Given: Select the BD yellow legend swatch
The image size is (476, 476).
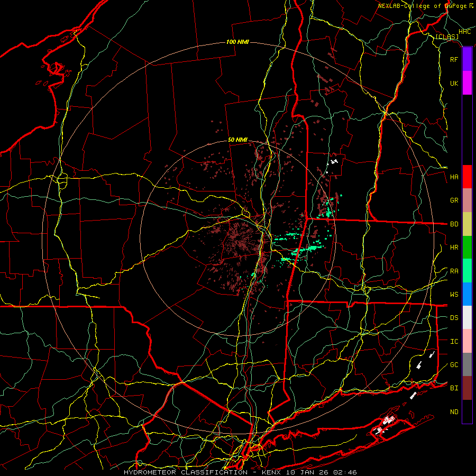Looking at the screenshot, I should (467, 224).
